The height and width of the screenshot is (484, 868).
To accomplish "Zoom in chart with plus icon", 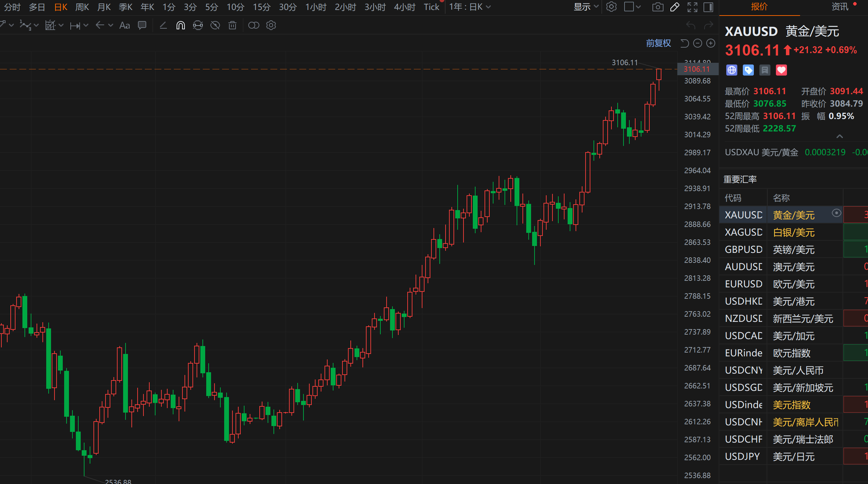I will 711,43.
